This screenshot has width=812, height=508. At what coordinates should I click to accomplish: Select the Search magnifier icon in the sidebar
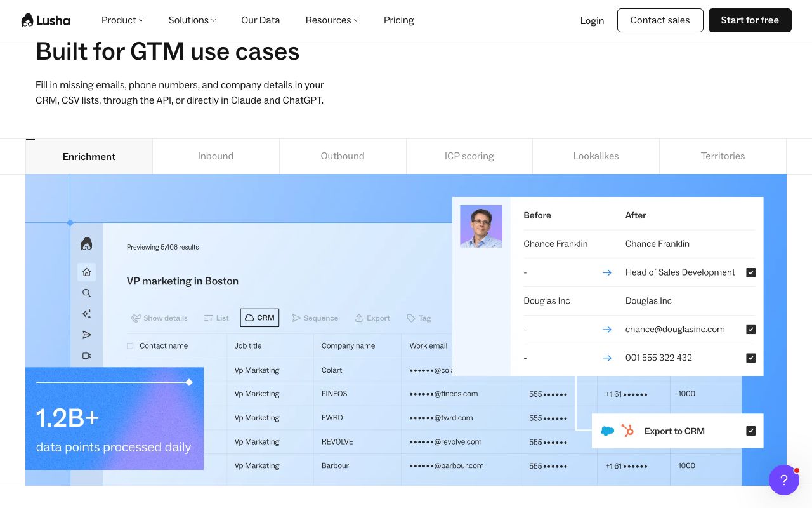pyautogui.click(x=87, y=293)
